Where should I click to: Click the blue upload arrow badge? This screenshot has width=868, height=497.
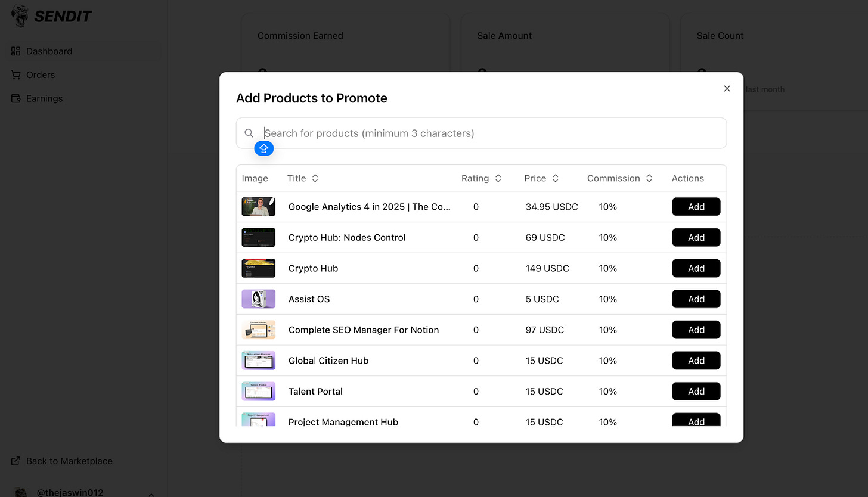click(264, 148)
